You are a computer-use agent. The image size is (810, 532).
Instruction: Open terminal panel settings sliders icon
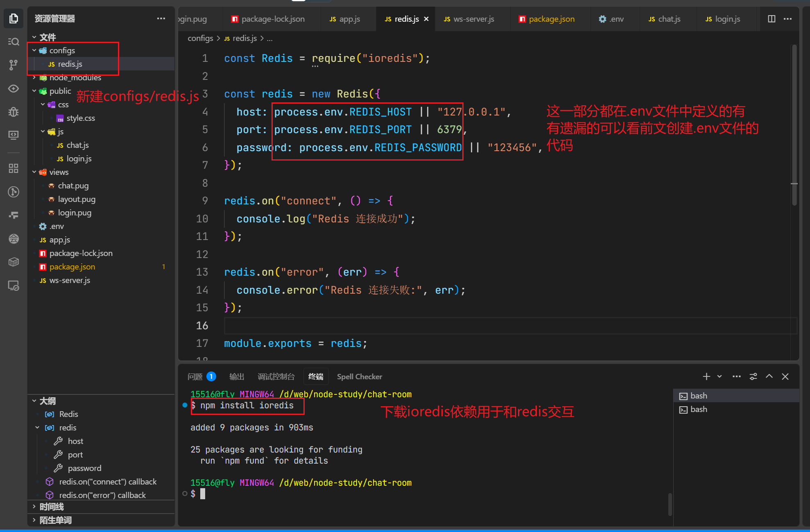(x=753, y=376)
